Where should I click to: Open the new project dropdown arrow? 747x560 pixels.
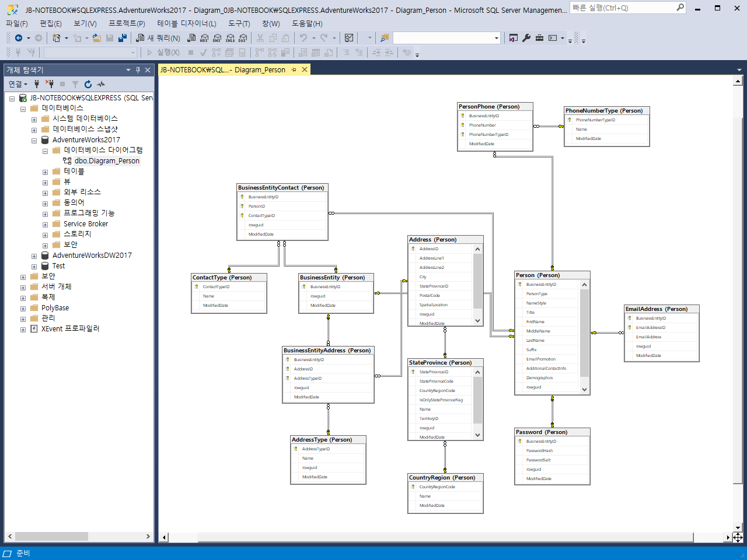tap(66, 38)
